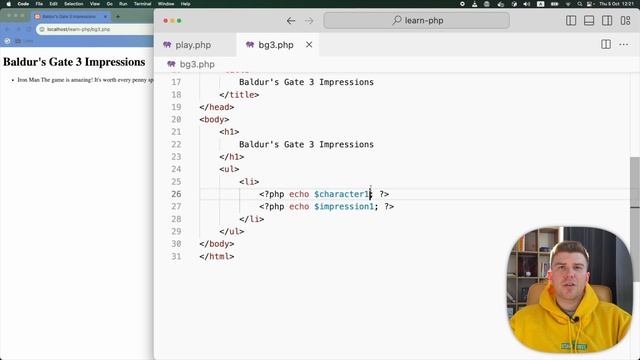Screen dimensions: 640x360
Task: Click the </html> closing tag on line 31
Action: (x=217, y=256)
